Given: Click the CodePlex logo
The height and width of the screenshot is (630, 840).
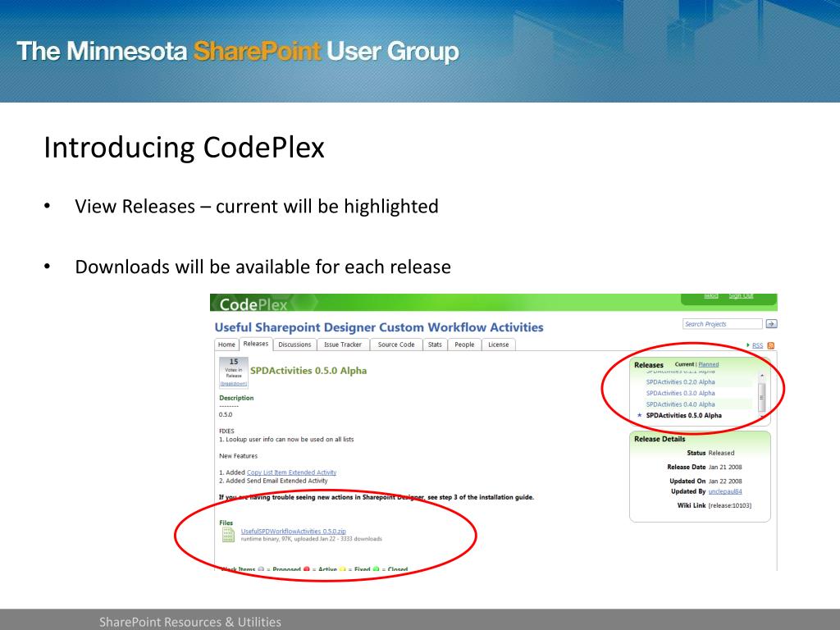Looking at the screenshot, I should pyautogui.click(x=253, y=304).
